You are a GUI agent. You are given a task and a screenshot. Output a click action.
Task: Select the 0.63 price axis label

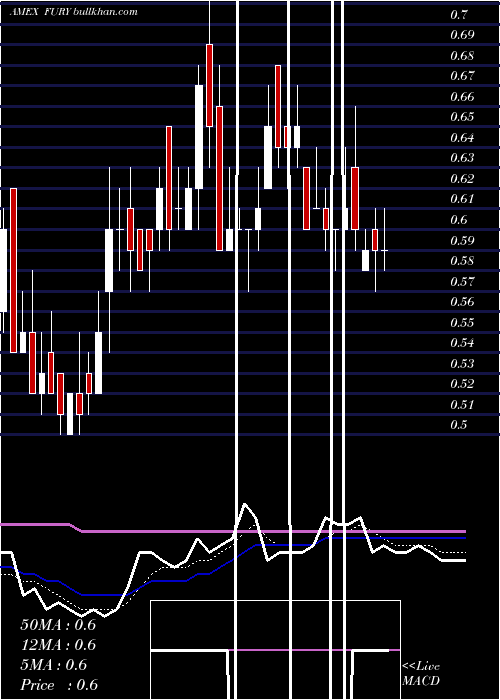(462, 158)
